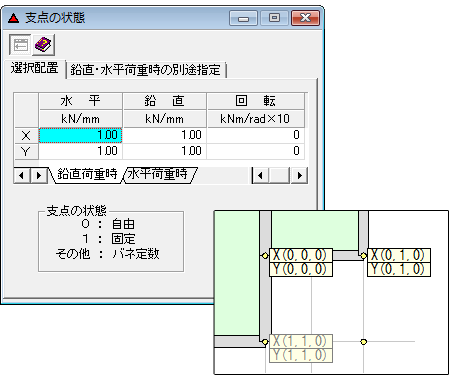Switch to the 選択配置 tab
The width and height of the screenshot is (456, 382).
35,68
